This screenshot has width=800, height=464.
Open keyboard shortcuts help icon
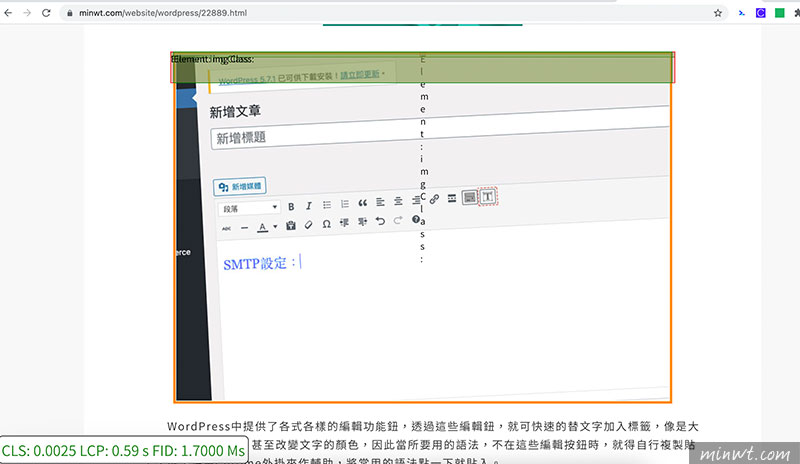click(415, 219)
